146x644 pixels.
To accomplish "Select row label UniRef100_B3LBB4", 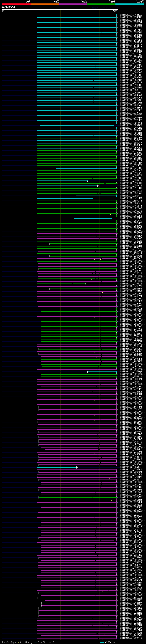I will tap(131, 631).
